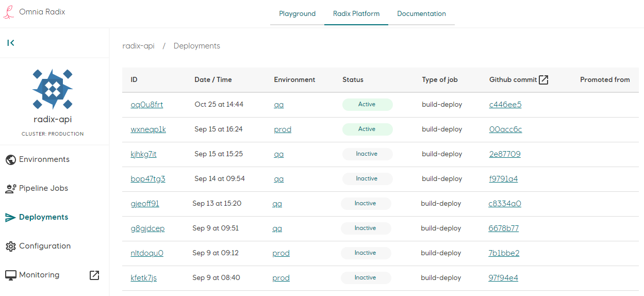Open Github commit 6678b77
The width and height of the screenshot is (644, 296).
pyautogui.click(x=504, y=228)
